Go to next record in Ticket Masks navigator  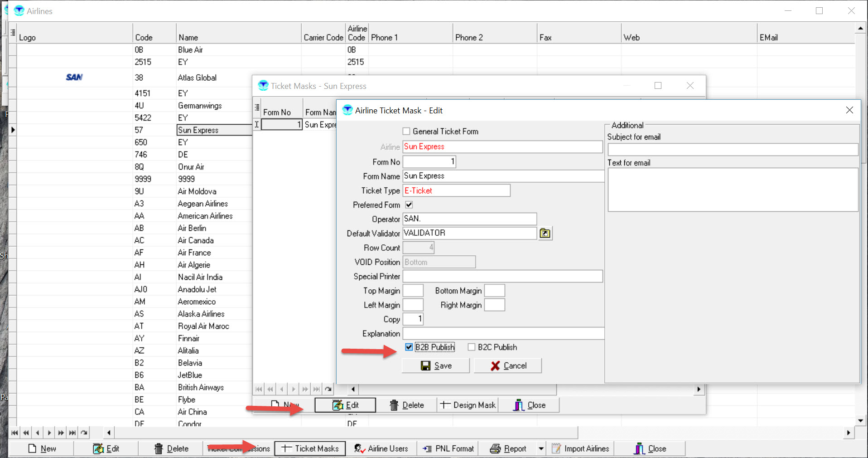(x=294, y=389)
